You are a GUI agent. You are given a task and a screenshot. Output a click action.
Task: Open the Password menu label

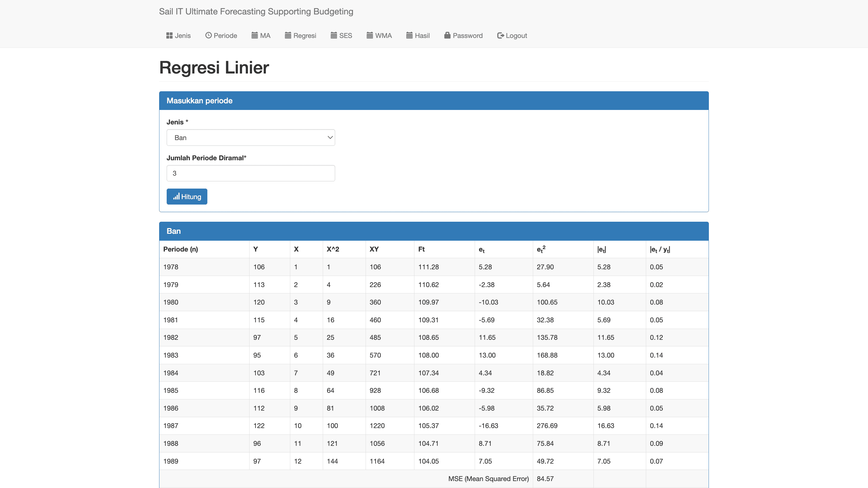[x=467, y=35]
